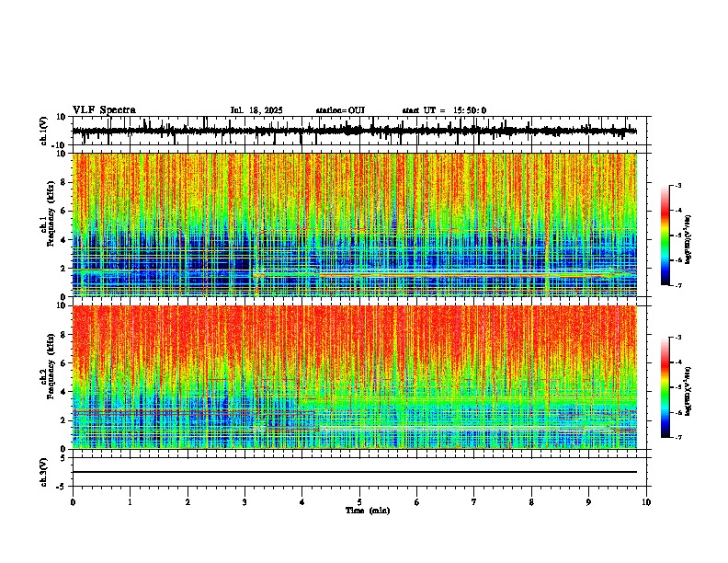Viewport: 728px width, 563px height.
Task: Click the time axis tick label "6"
Action: tap(416, 502)
